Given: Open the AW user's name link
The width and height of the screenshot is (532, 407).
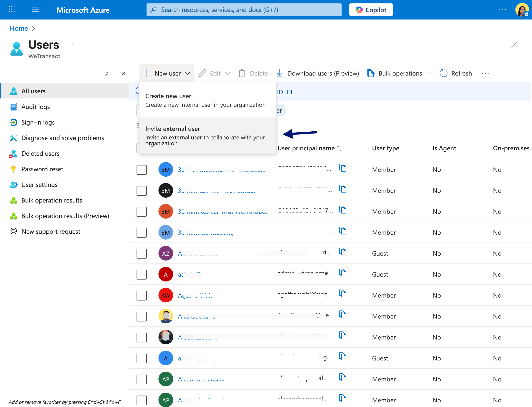Looking at the screenshot, I should click(x=196, y=295).
